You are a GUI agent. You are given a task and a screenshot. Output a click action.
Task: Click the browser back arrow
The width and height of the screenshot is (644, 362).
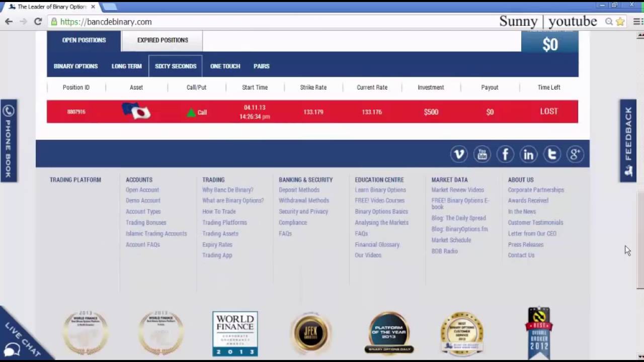pyautogui.click(x=9, y=22)
